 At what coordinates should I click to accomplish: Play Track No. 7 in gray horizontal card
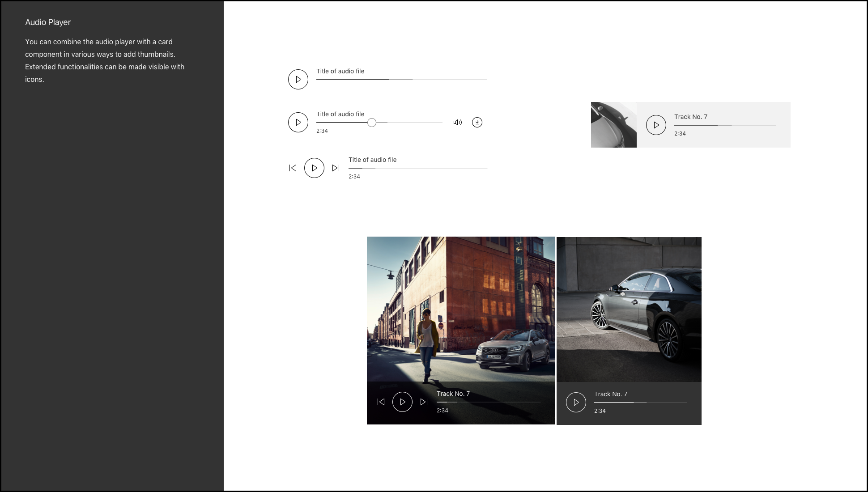coord(656,125)
